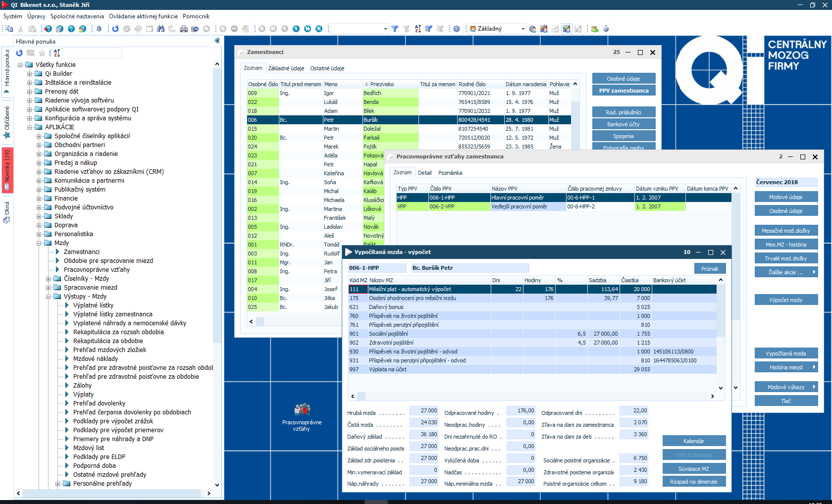
Task: Toggle the pin icon on Hlavná ponuka panel
Action: click(x=217, y=41)
